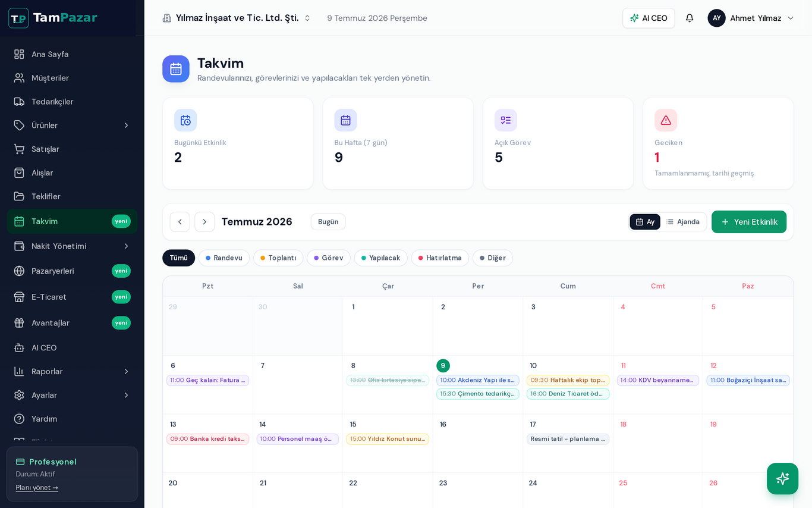Open the company selector dropdown
Viewport: 812px width, 508px height.
(x=237, y=18)
